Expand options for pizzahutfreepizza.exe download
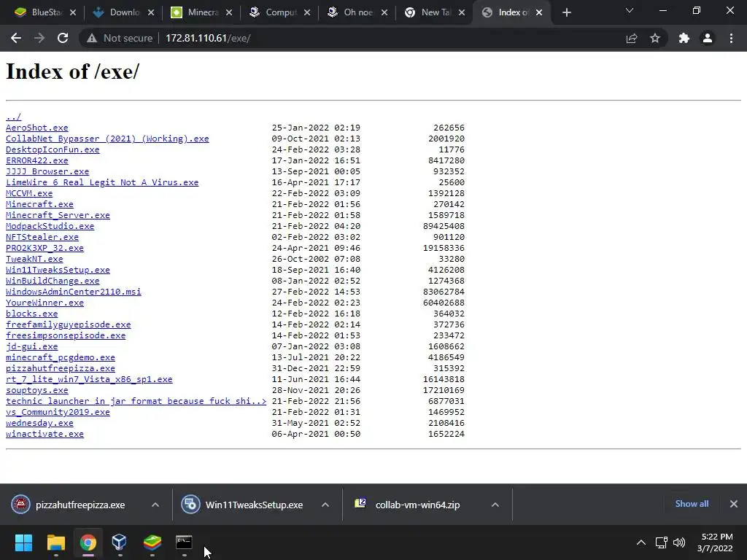Viewport: 747px width, 560px height. click(155, 505)
